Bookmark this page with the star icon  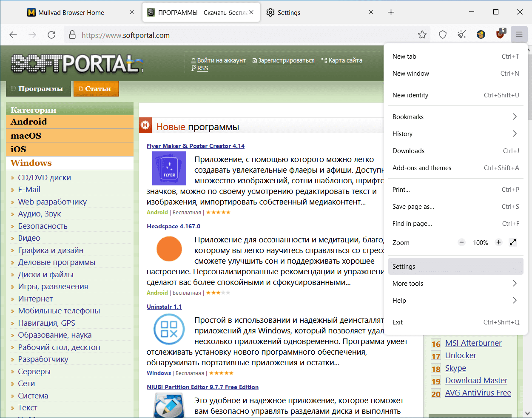(x=422, y=35)
